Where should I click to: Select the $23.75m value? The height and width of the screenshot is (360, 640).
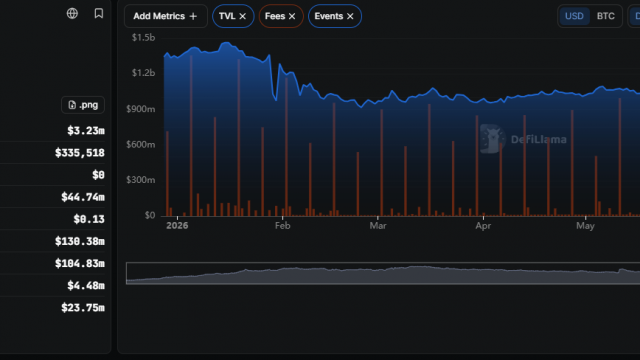point(83,307)
